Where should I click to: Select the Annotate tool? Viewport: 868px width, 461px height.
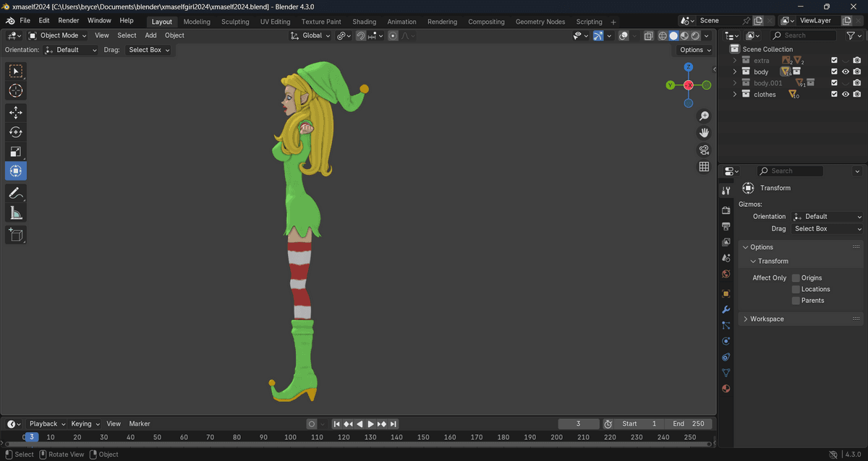click(16, 193)
